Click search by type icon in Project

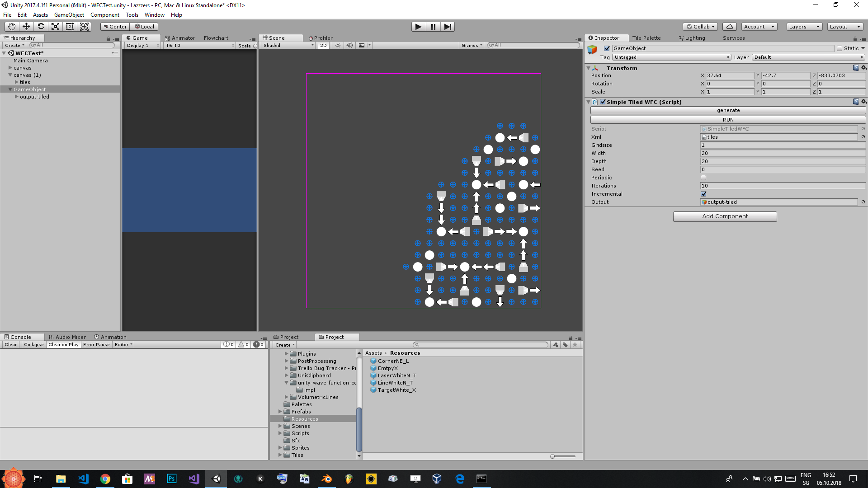point(556,345)
